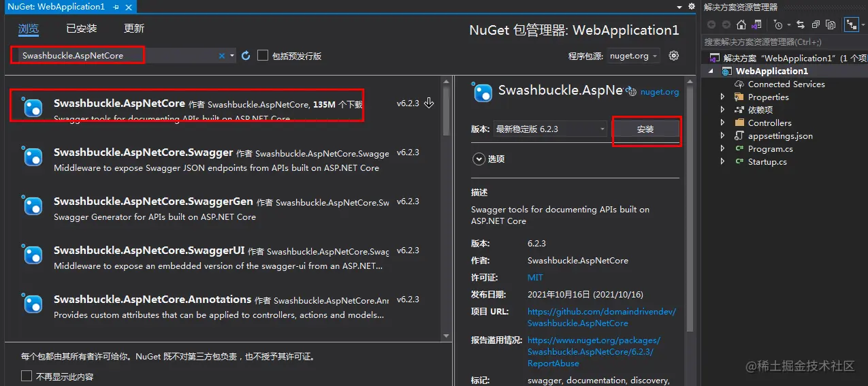The height and width of the screenshot is (386, 868).
Task: Switch to the 已安装 (Installed) tab
Action: (82, 29)
